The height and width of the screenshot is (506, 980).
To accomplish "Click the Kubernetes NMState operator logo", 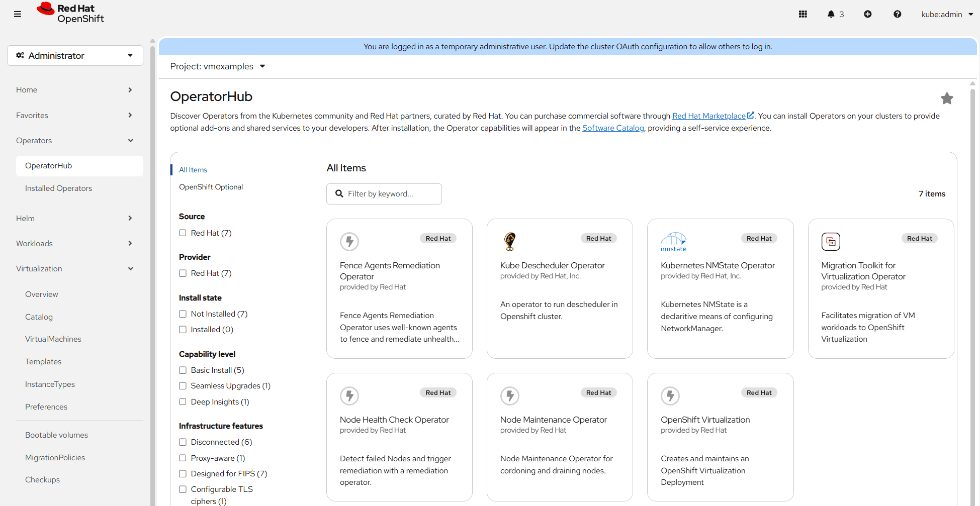I will click(x=673, y=242).
